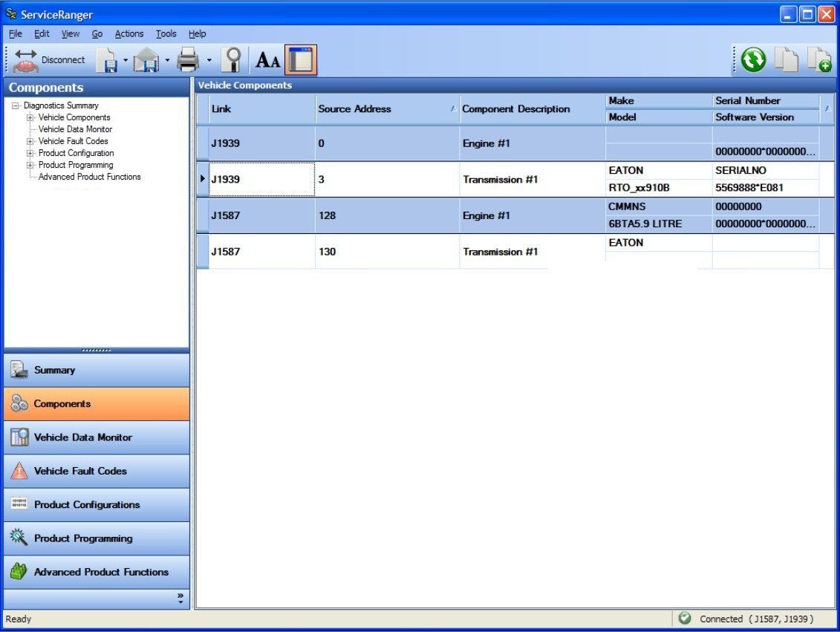Click the 6BTA5.9 LITRE model cell

click(659, 224)
